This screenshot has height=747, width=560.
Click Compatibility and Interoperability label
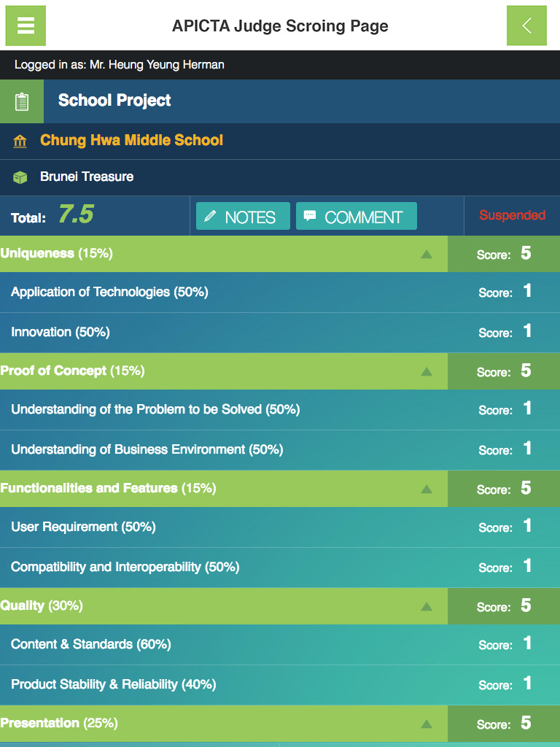[x=125, y=567]
